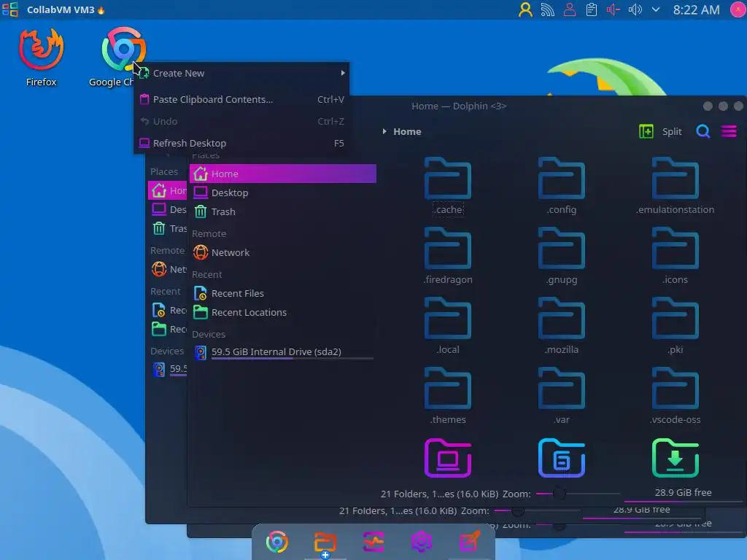Screen dimensions: 747x560
Task: Open Recent Files in Places panel
Action: point(283,294)
